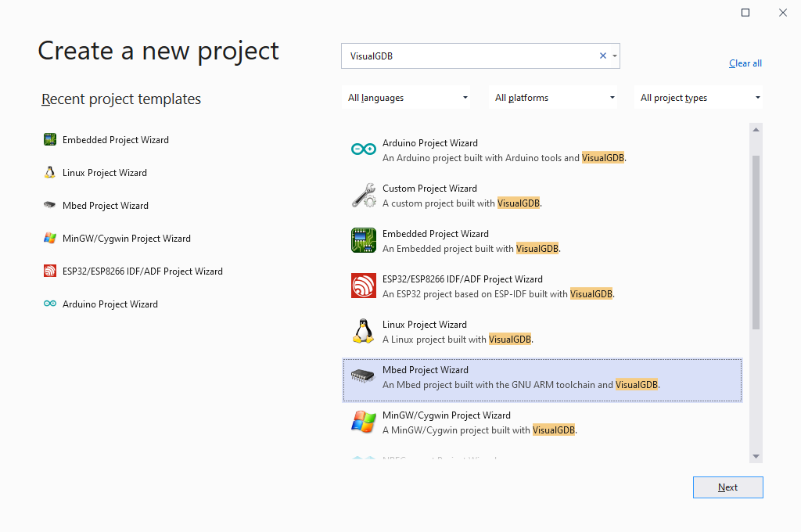Open the All project types filter dropdown
Viewport: 801px width, 532px height.
[699, 98]
